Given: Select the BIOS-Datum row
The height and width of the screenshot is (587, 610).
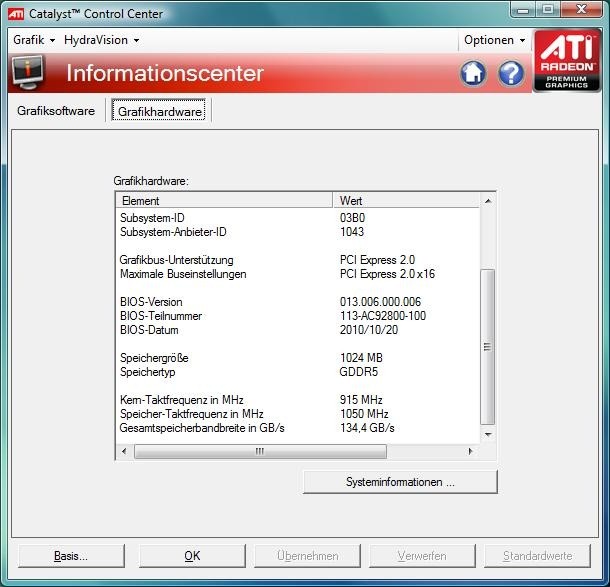Looking at the screenshot, I should pos(298,330).
